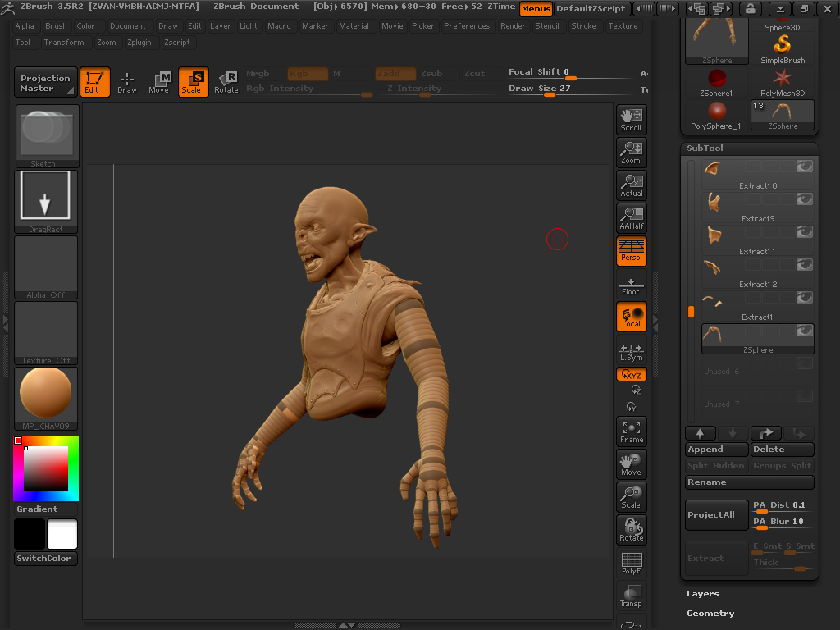Viewport: 840px width, 630px height.
Task: Select the Rotate tool in top toolbar
Action: point(226,82)
